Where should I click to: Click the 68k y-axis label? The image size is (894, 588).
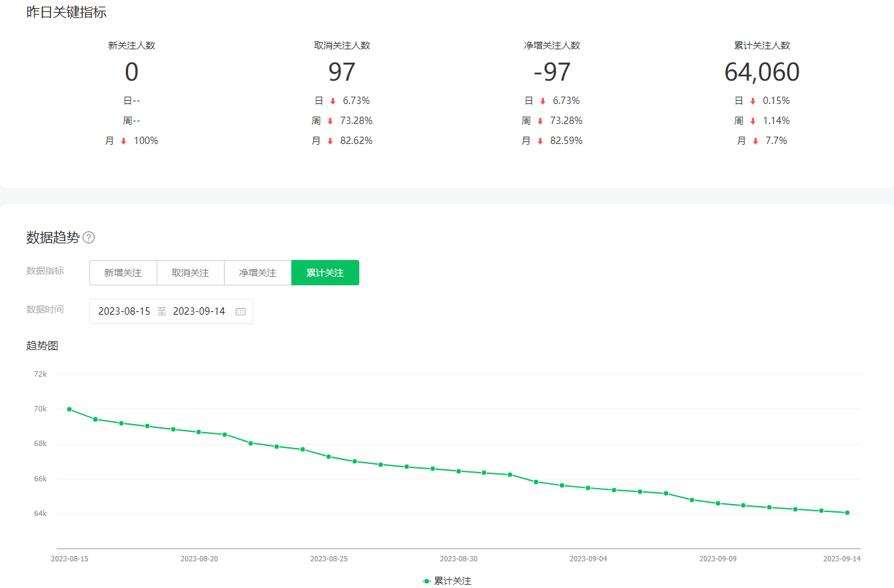pyautogui.click(x=40, y=444)
